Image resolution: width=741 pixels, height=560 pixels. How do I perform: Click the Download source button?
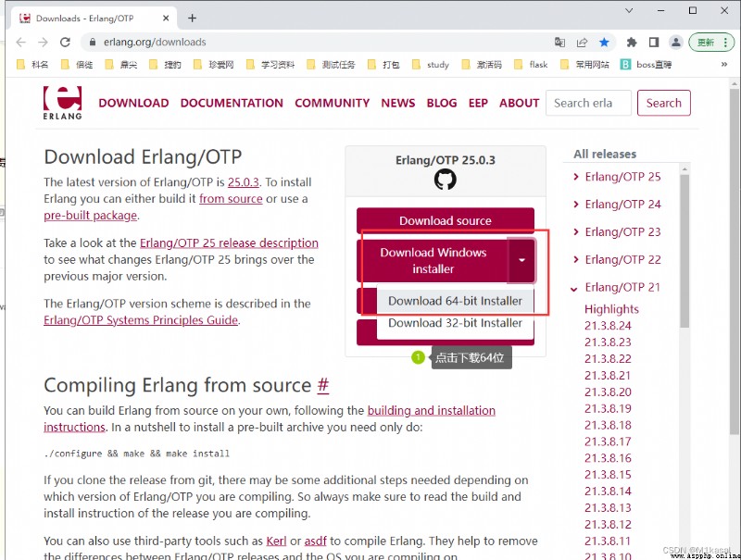(446, 220)
